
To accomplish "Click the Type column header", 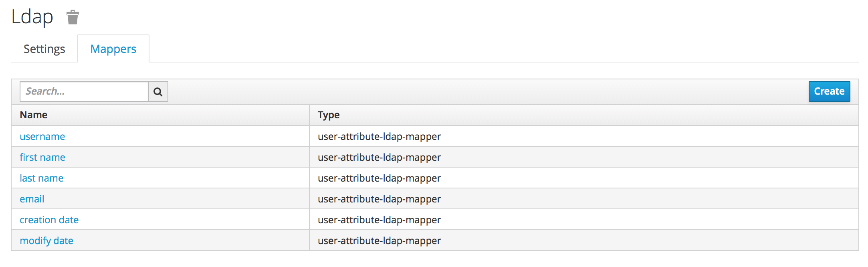I will click(x=329, y=115).
